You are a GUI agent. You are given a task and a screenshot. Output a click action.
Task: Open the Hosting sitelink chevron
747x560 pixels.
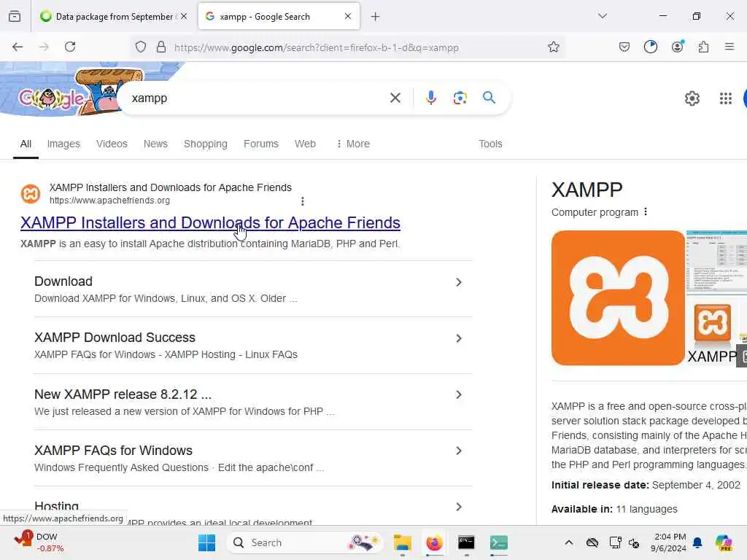(x=459, y=507)
